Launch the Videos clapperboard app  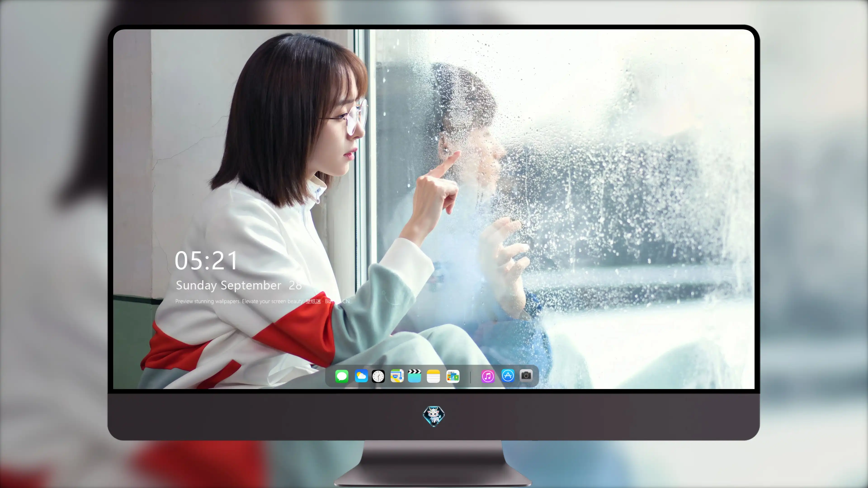pyautogui.click(x=415, y=376)
